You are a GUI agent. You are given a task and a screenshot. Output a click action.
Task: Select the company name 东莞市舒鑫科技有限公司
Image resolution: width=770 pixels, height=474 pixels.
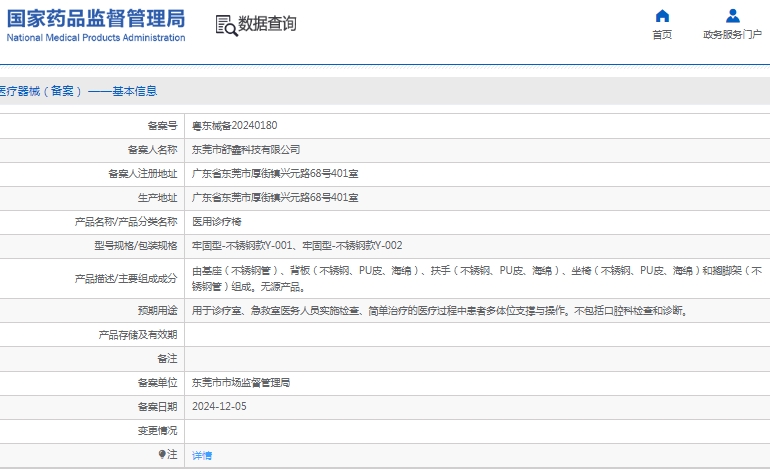pyautogui.click(x=246, y=150)
